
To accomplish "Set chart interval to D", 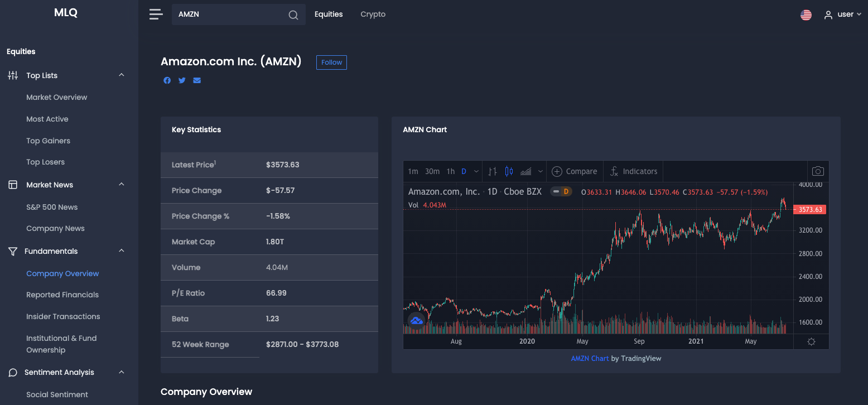I will click(x=464, y=171).
